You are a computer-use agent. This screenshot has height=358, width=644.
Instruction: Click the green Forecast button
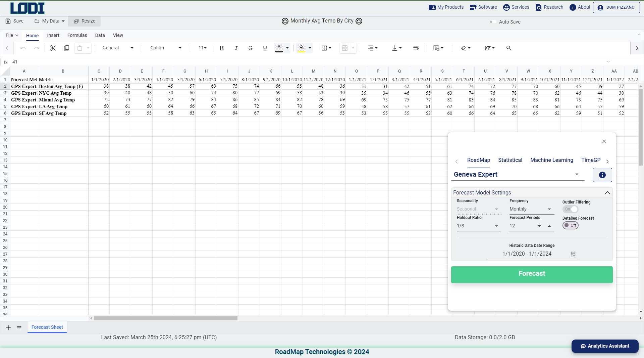[x=532, y=274]
